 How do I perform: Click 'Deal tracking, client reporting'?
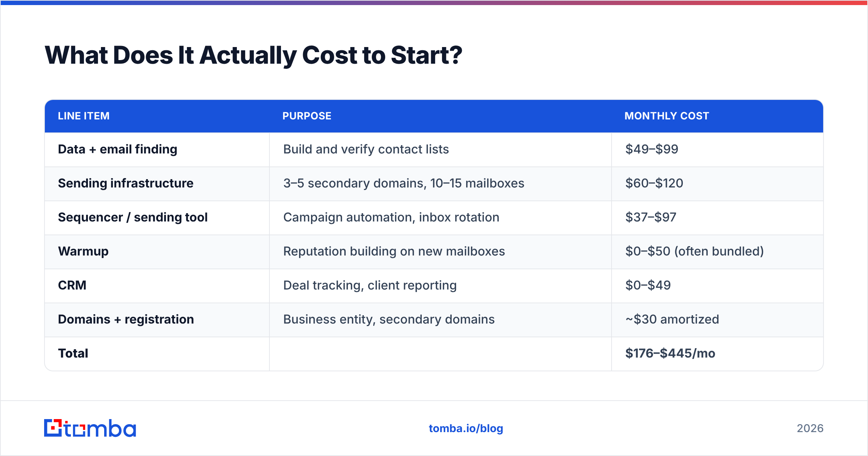[370, 285]
